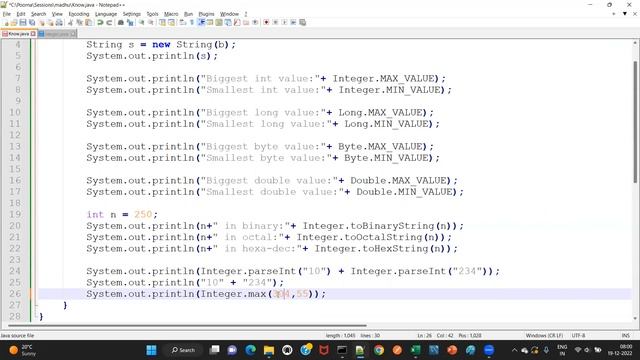Open the Search menu

click(x=38, y=14)
